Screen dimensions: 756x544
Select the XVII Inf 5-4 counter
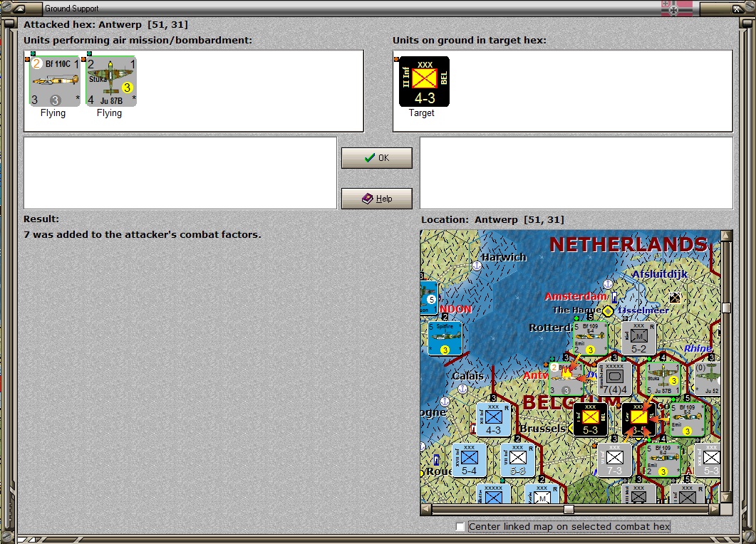coord(469,460)
